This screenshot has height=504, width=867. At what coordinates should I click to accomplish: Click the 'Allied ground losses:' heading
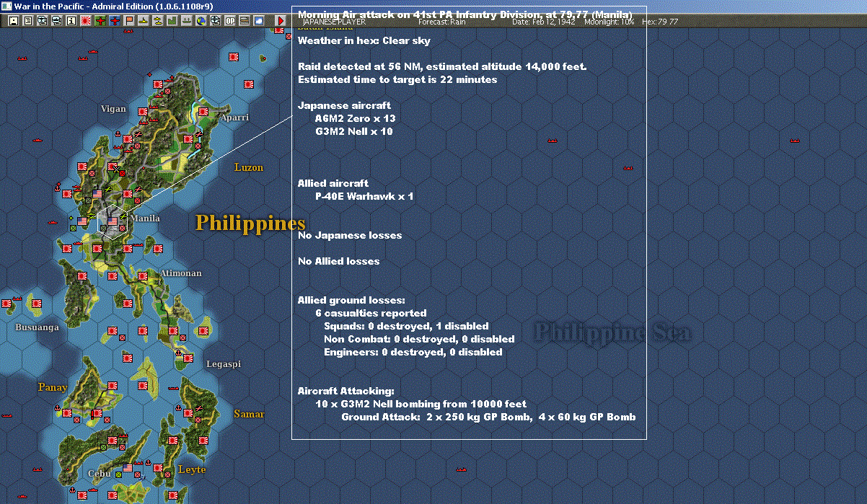[351, 301]
